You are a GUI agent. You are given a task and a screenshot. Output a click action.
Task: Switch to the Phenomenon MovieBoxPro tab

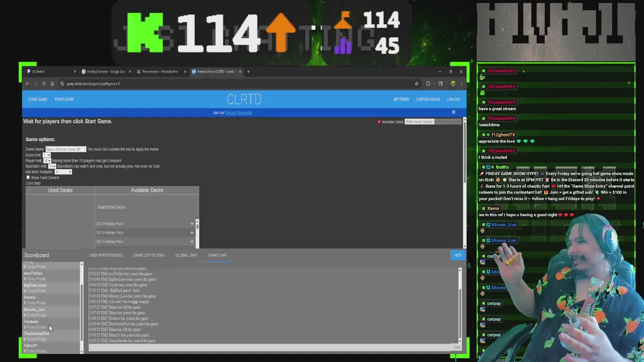tap(160, 71)
